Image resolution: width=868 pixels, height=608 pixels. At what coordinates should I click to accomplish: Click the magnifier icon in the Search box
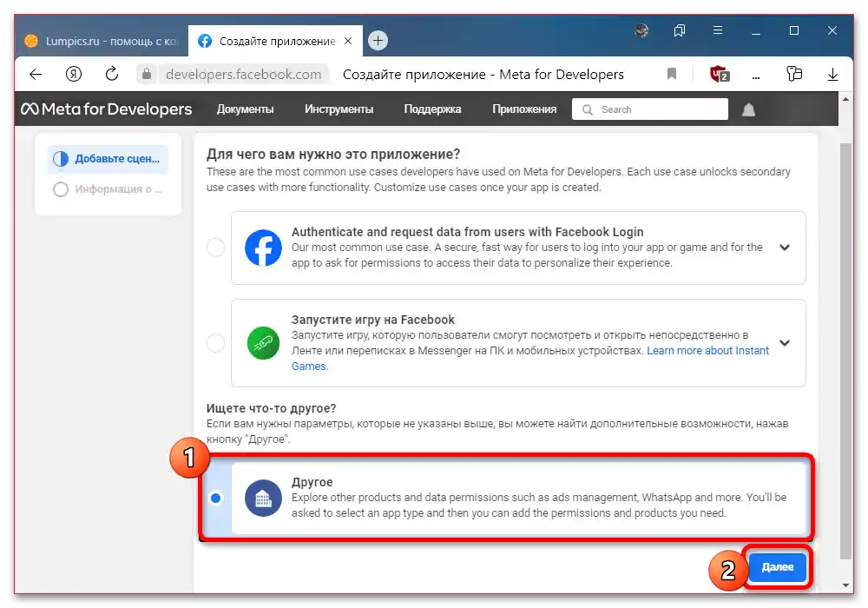point(588,109)
